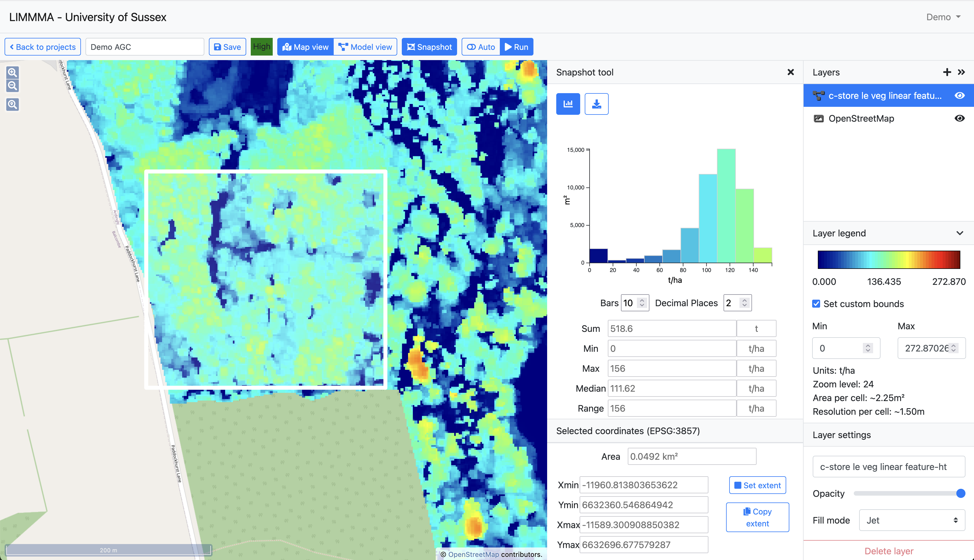974x560 pixels.
Task: Show the histogram chart in Snapshot tool
Action: tap(568, 104)
